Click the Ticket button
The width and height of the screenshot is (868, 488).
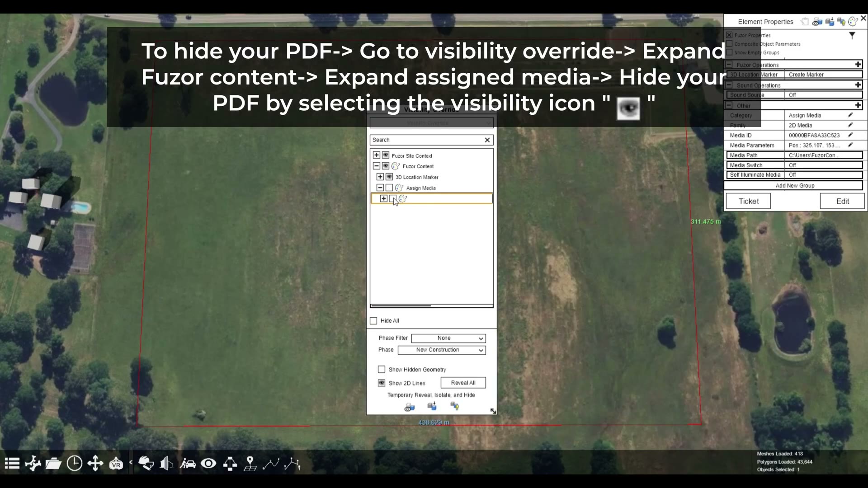coord(749,201)
